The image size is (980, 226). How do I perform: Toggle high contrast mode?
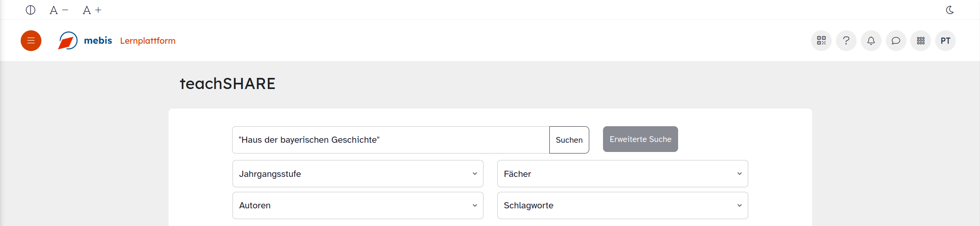click(31, 10)
